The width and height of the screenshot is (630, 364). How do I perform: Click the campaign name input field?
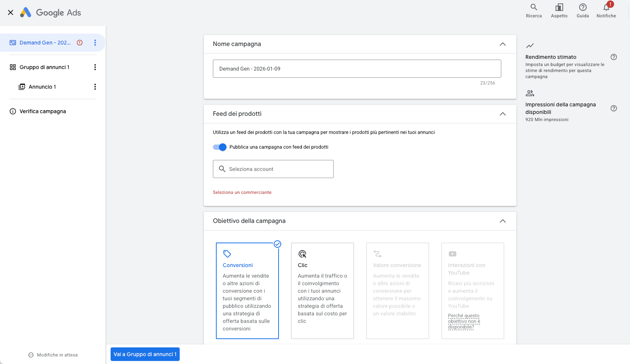point(357,69)
